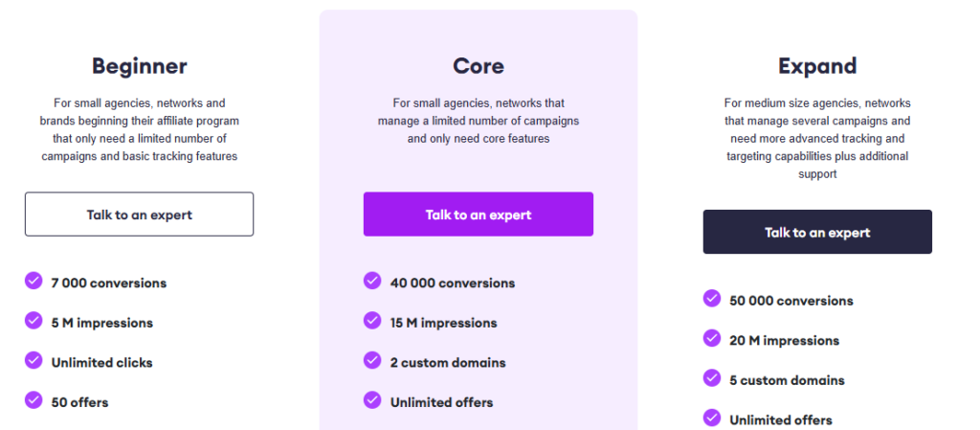Select the Beginner plan heading

[x=140, y=66]
